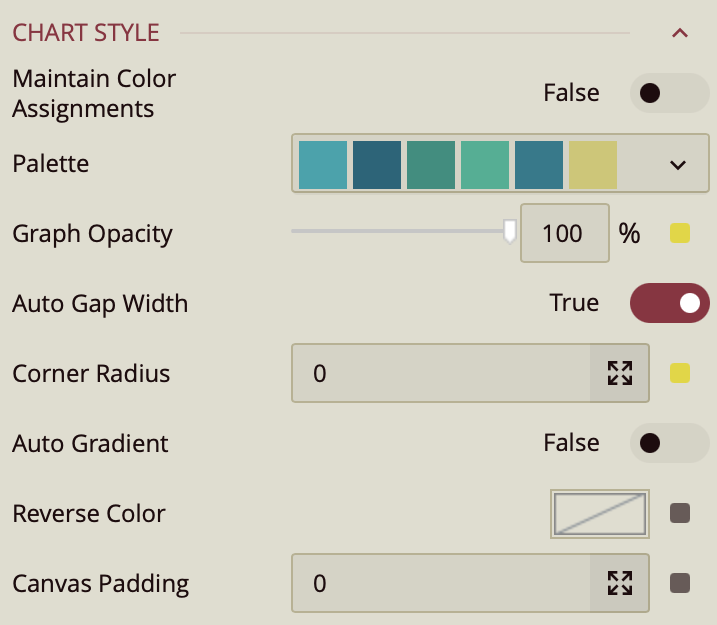Click expand icon in Corner Radius field

(620, 374)
